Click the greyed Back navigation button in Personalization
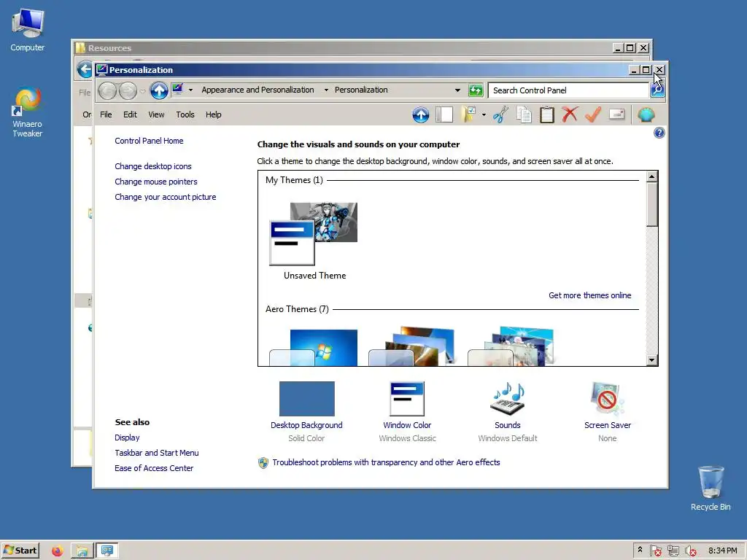The image size is (747, 560). [108, 90]
